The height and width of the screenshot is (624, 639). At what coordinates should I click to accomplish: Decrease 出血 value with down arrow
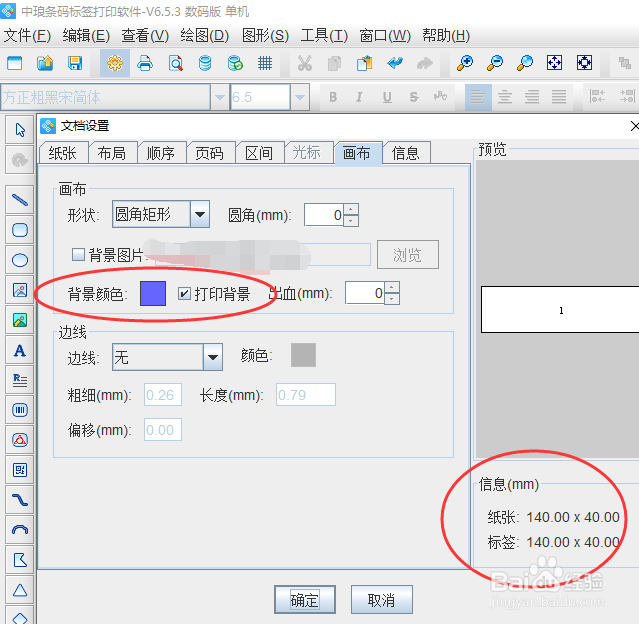tap(392, 299)
